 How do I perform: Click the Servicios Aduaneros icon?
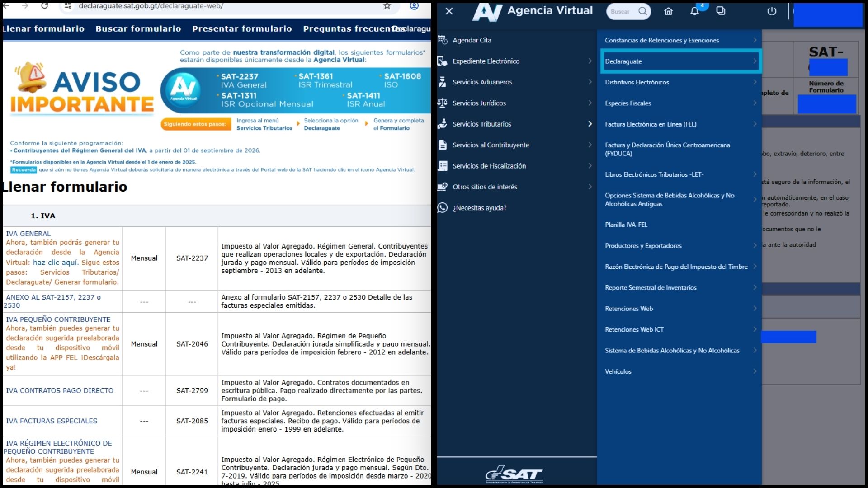click(443, 82)
